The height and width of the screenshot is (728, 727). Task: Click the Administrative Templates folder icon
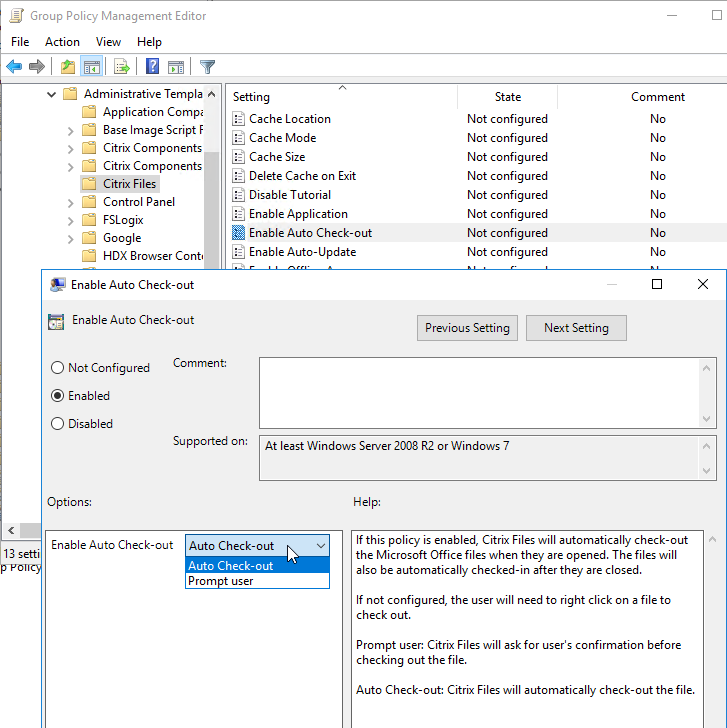pyautogui.click(x=70, y=94)
